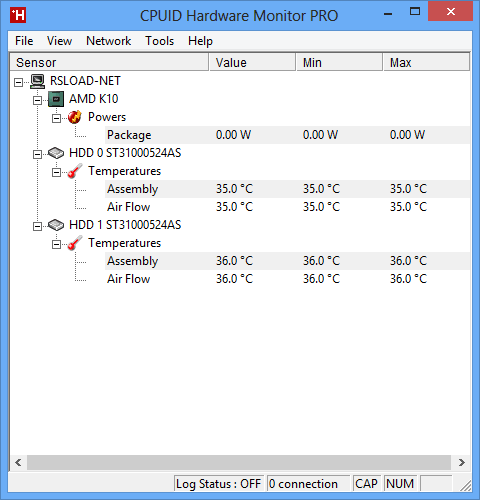Image resolution: width=480 pixels, height=500 pixels.
Task: Click the AMD K10 processor chip icon
Action: coord(56,99)
